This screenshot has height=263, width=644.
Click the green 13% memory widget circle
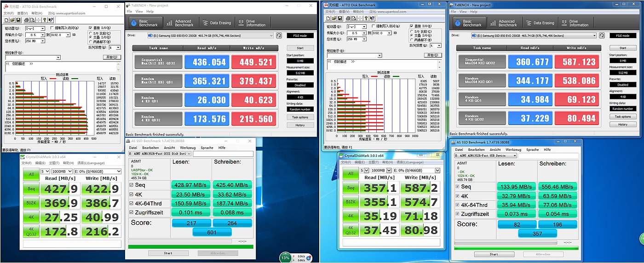click(x=285, y=257)
